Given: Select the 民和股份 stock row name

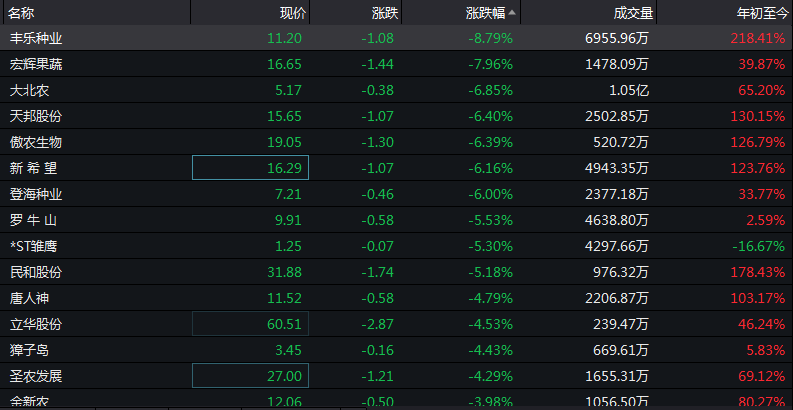Looking at the screenshot, I should [x=36, y=273].
